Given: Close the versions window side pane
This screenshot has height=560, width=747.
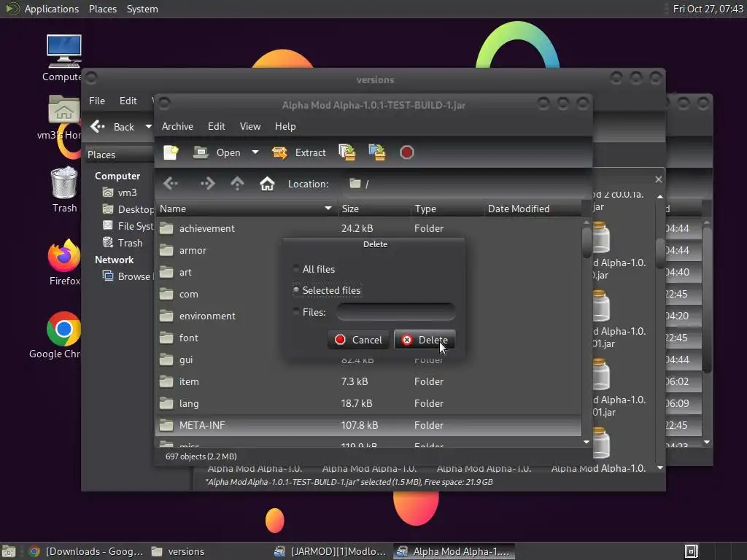Looking at the screenshot, I should [x=659, y=179].
